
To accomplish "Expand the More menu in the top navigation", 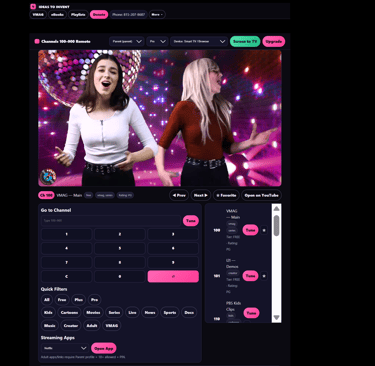I will pos(157,15).
